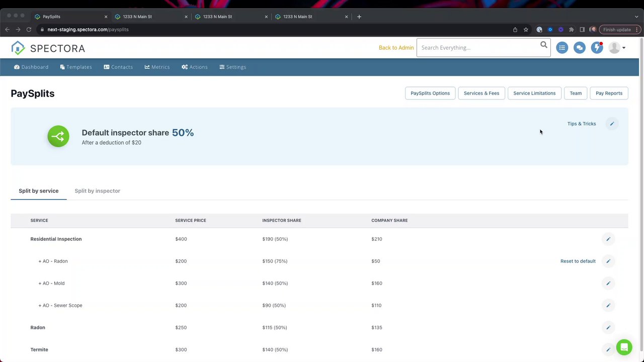This screenshot has height=362, width=644.
Task: Reset AO - Radon to default
Action: 578,261
